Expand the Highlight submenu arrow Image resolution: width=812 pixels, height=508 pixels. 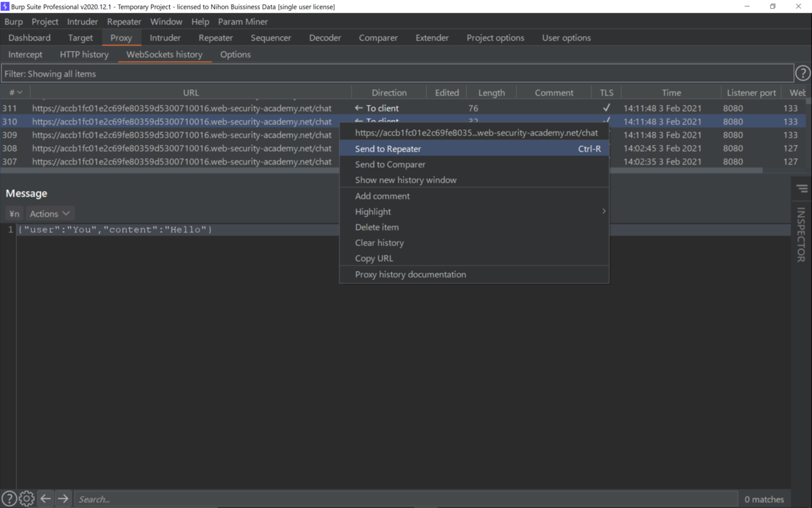604,211
